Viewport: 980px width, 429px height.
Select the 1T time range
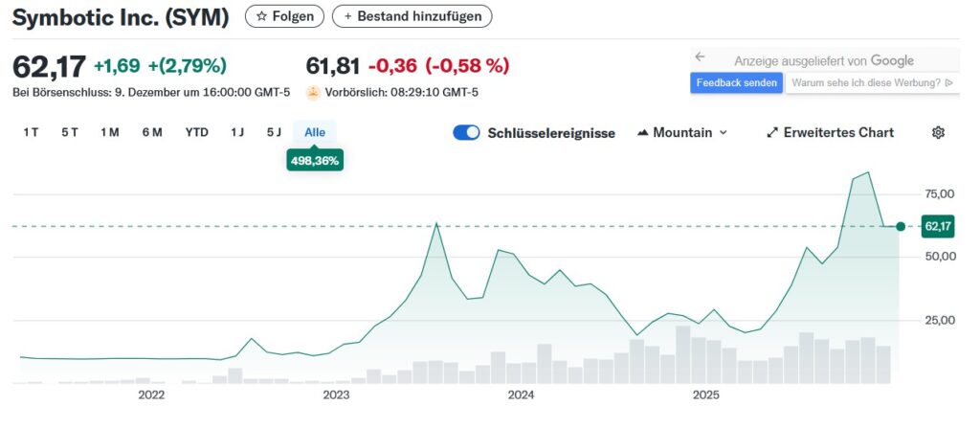(x=31, y=132)
